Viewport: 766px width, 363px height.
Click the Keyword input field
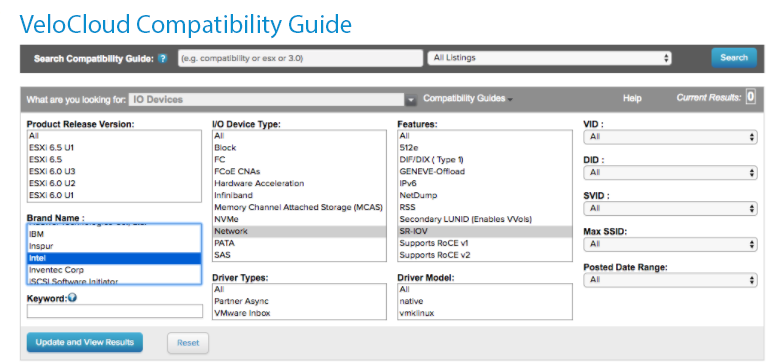coord(115,311)
